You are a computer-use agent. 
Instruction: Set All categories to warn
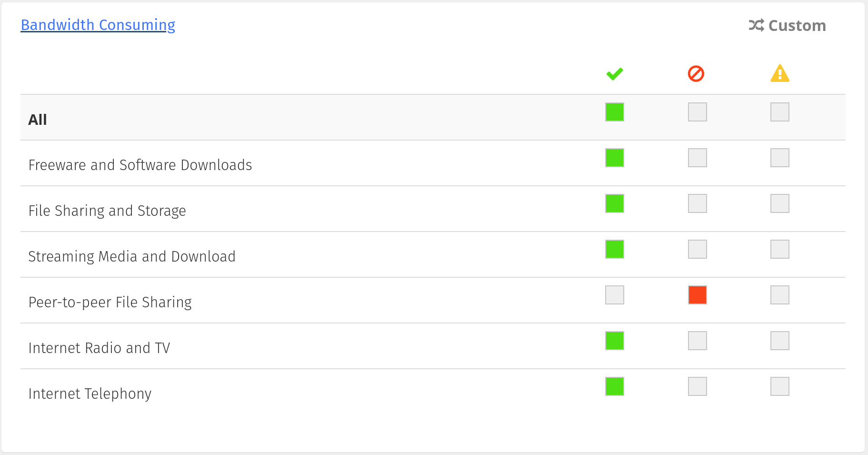click(x=780, y=112)
